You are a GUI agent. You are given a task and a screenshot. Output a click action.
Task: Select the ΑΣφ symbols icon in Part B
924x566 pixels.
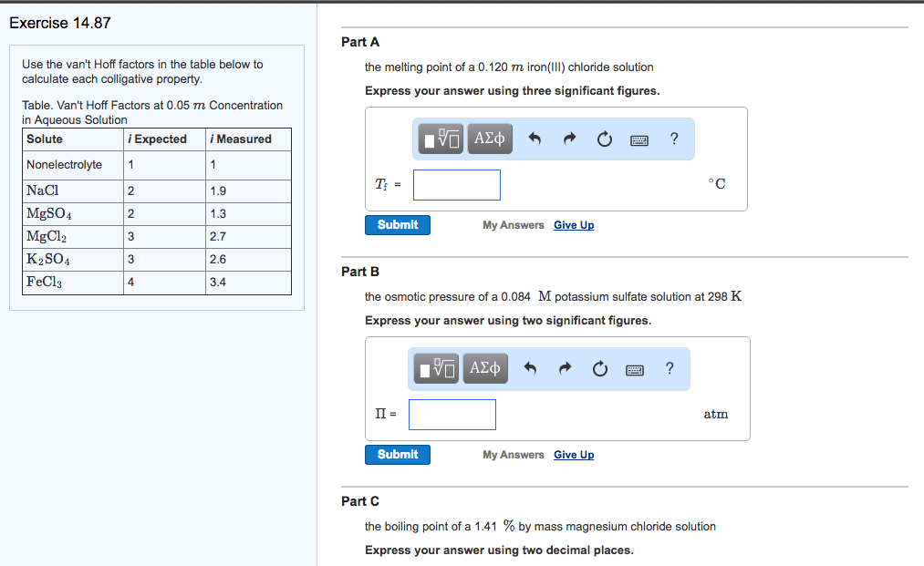pos(484,368)
